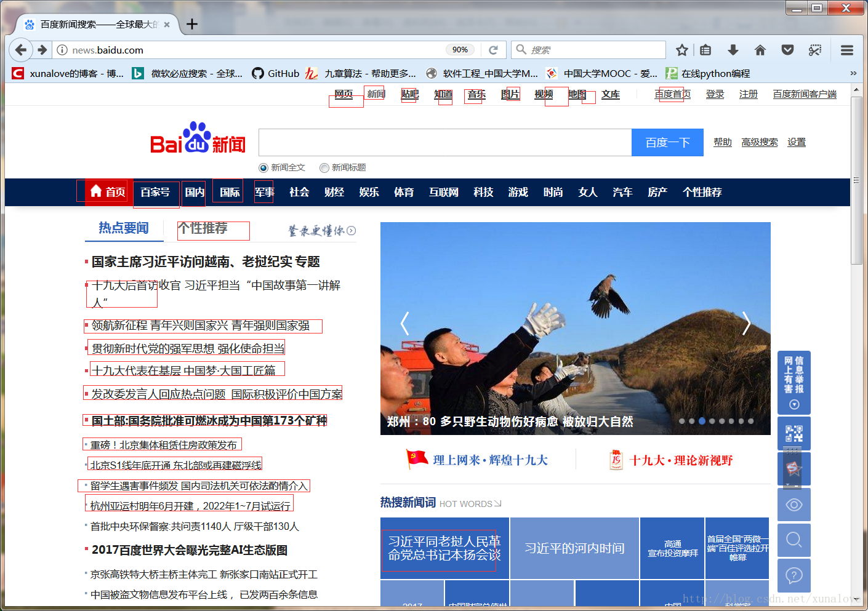The image size is (868, 611).
Task: Open 2017百度世界大会曝光完整AI生态版图 headline
Action: coord(190,550)
